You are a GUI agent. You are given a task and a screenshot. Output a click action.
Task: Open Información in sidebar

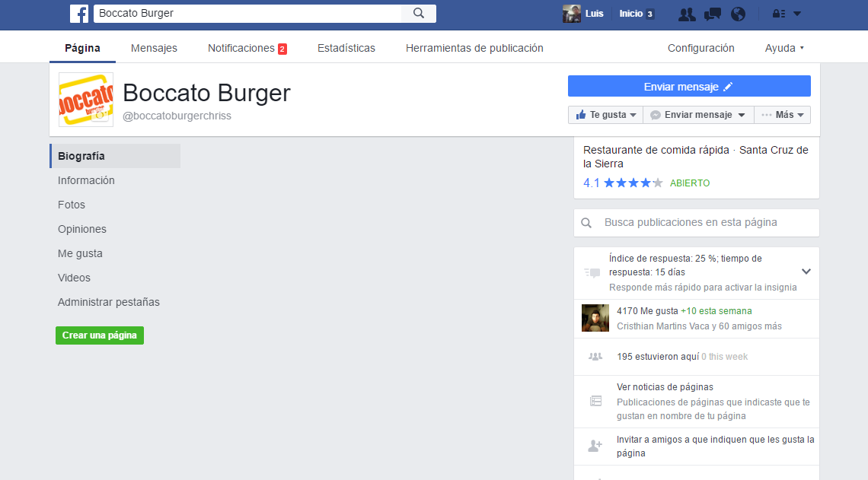(x=86, y=180)
